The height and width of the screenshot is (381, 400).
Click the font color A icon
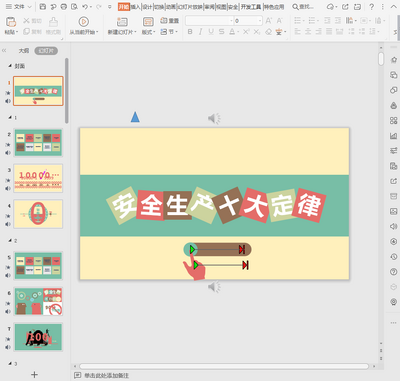pos(232,32)
